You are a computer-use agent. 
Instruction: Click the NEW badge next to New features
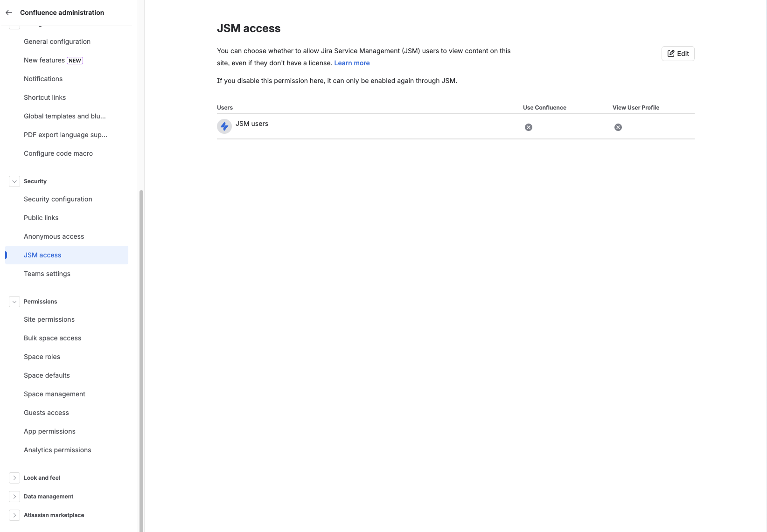point(75,61)
